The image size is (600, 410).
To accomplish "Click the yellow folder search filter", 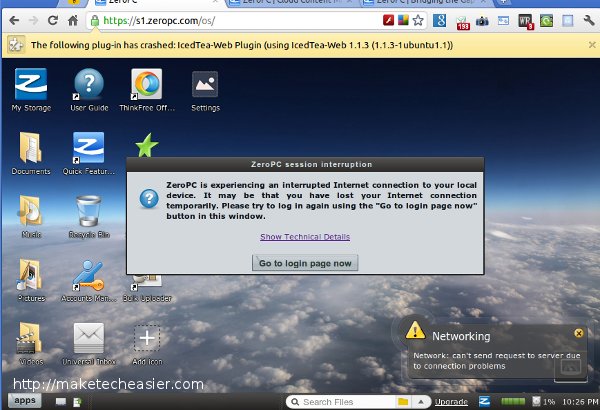I will point(403,402).
